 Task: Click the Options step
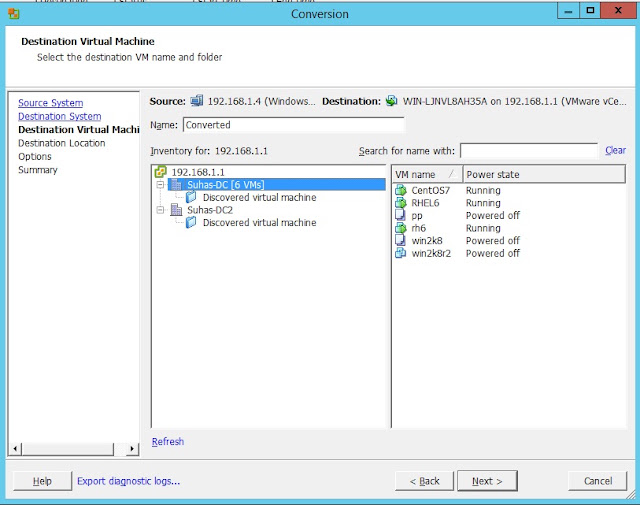pyautogui.click(x=35, y=156)
